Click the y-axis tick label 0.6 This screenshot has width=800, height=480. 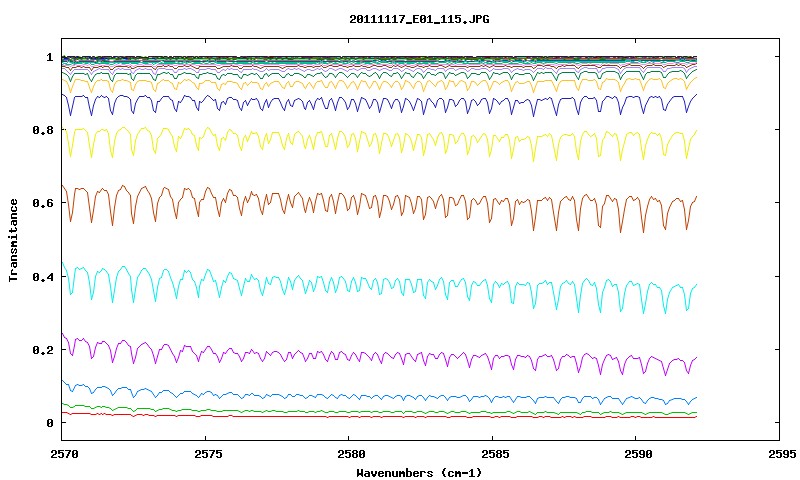point(42,203)
